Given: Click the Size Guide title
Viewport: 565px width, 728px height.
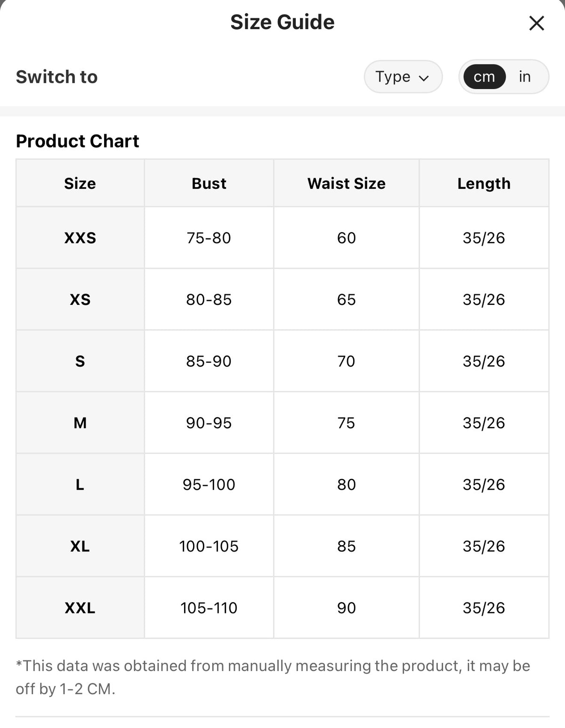Looking at the screenshot, I should pos(282,22).
